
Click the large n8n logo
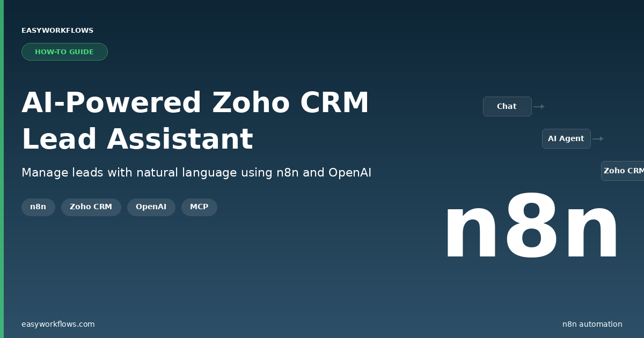(x=531, y=228)
